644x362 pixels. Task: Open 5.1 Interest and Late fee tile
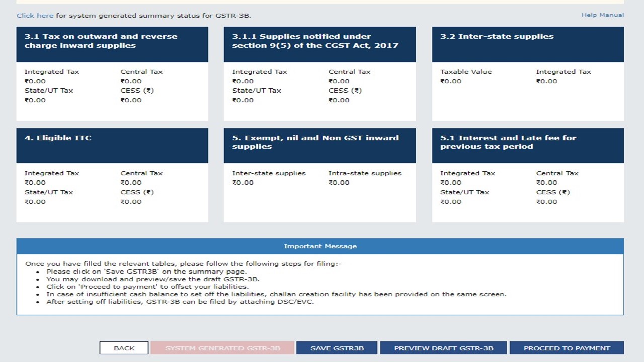coord(528,175)
